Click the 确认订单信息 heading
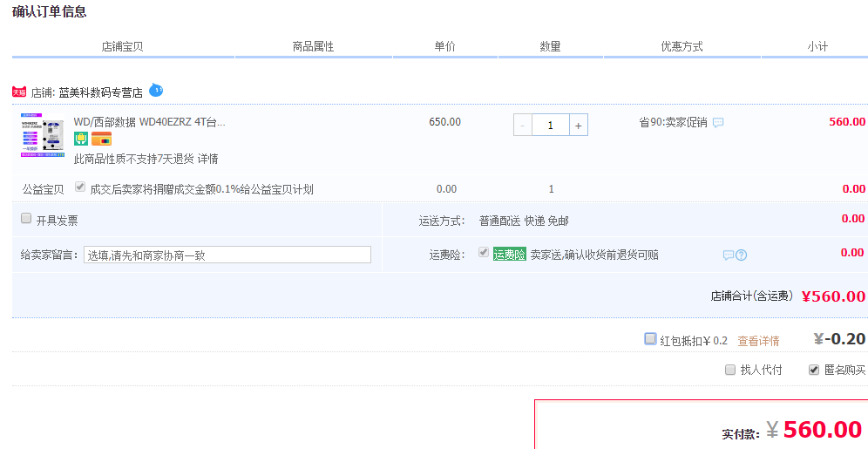Viewport: 868px width, 449px height. point(50,11)
